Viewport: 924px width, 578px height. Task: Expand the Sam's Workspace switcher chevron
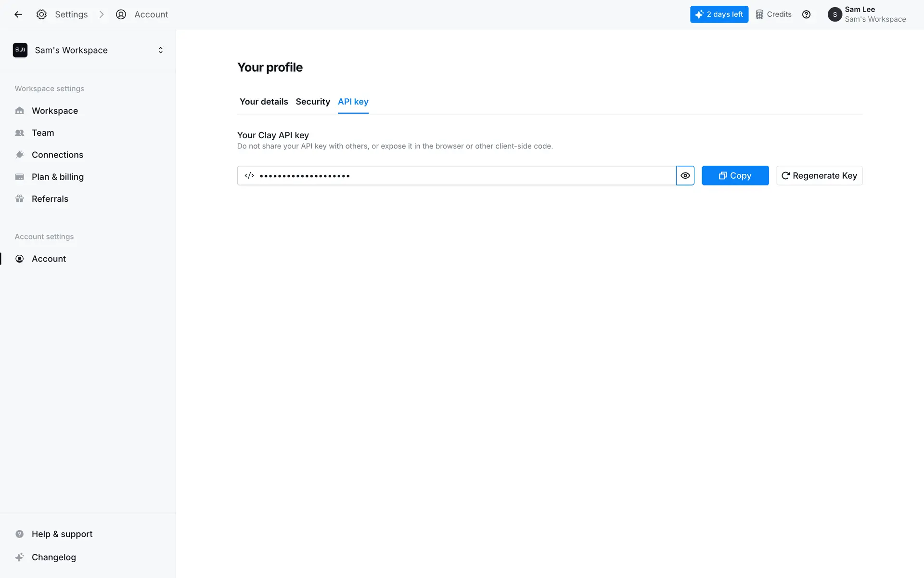(161, 50)
